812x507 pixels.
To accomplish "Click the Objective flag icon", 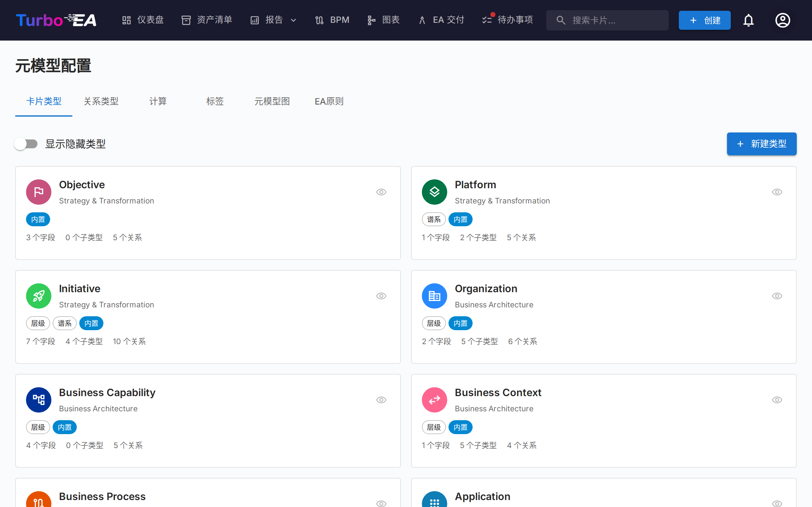I will [38, 192].
